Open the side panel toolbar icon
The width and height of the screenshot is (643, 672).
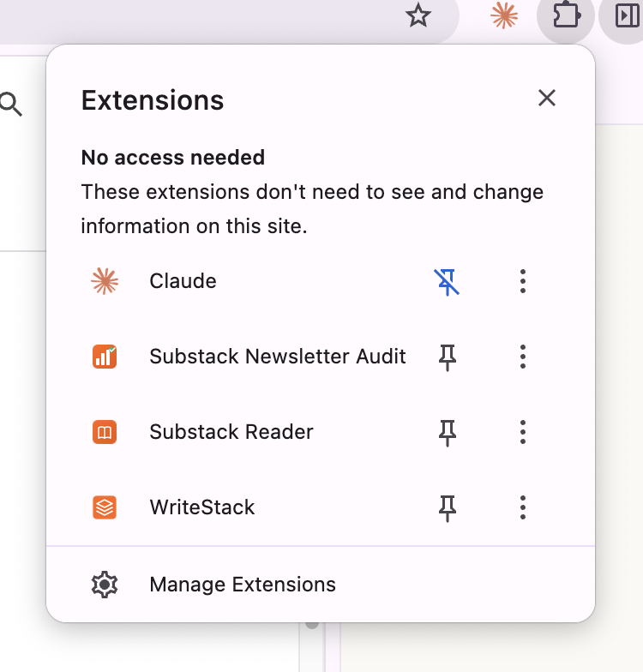[628, 15]
